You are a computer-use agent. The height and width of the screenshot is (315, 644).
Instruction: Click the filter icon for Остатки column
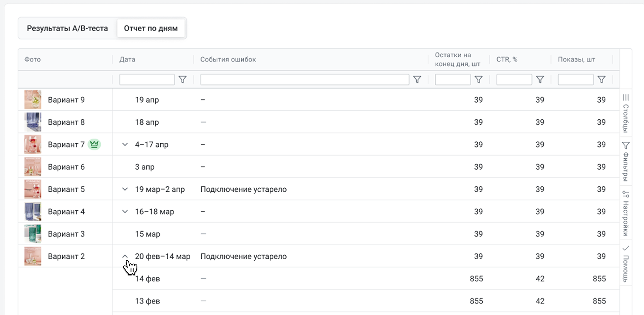coord(479,80)
